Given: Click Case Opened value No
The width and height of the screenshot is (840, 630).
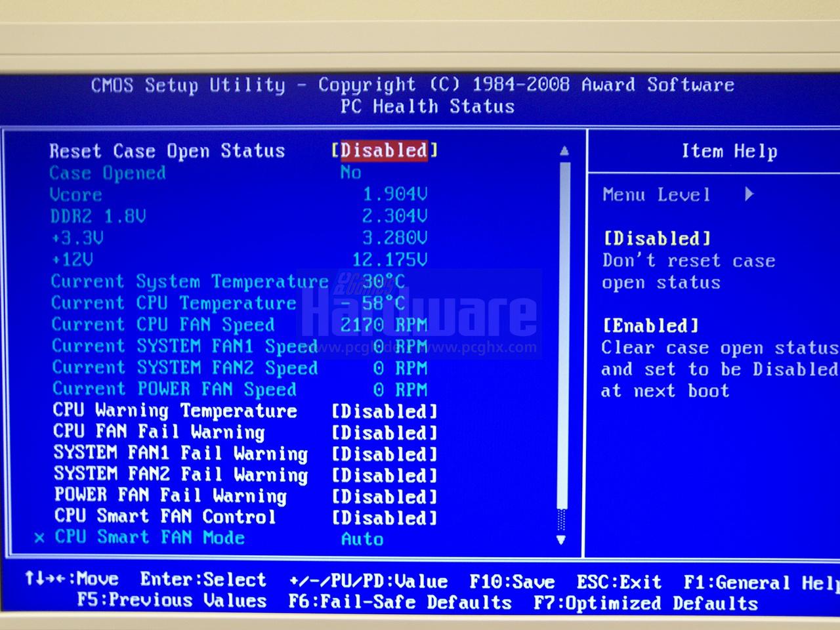Looking at the screenshot, I should coord(351,173).
